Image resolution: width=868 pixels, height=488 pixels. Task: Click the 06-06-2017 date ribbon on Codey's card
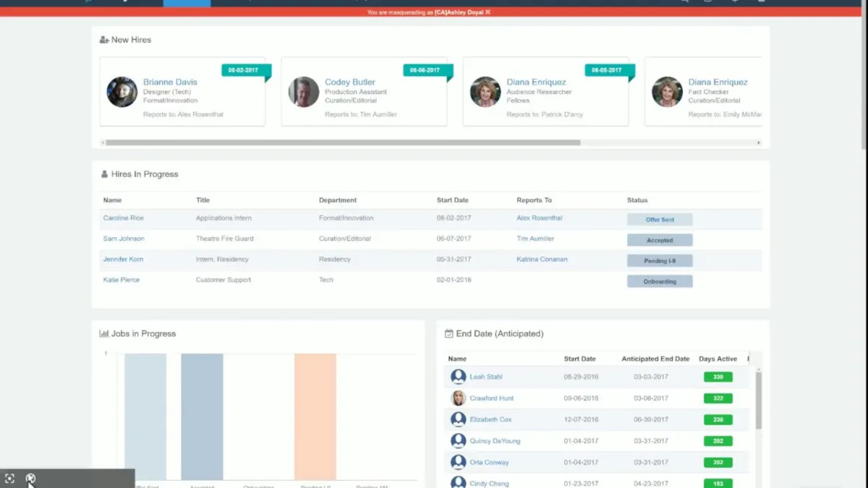[x=428, y=70]
